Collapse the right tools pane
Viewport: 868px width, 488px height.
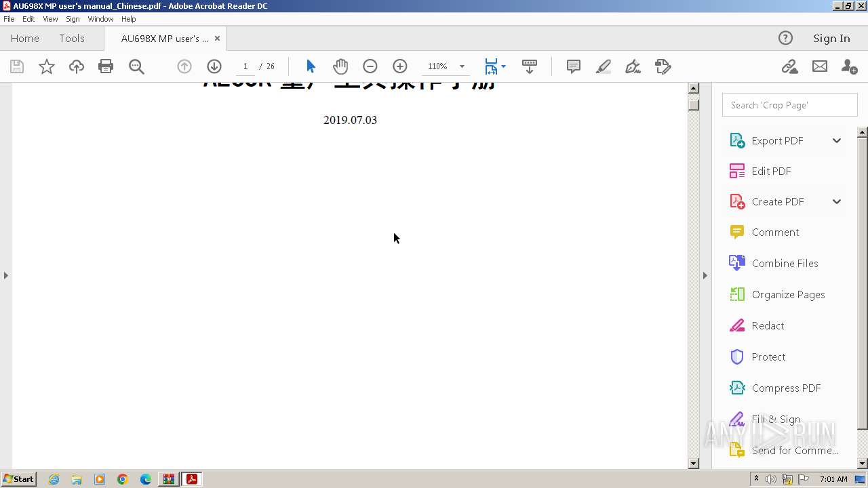[705, 275]
